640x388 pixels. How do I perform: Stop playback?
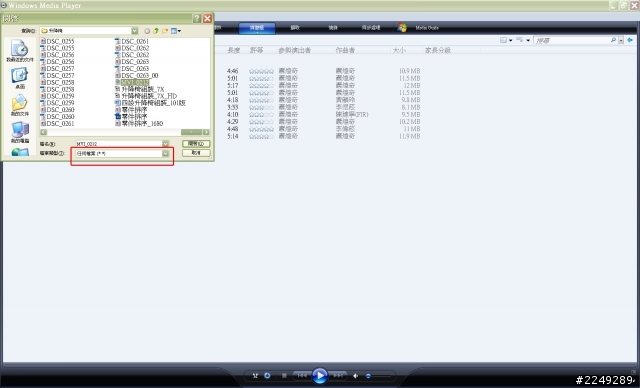(x=284, y=376)
